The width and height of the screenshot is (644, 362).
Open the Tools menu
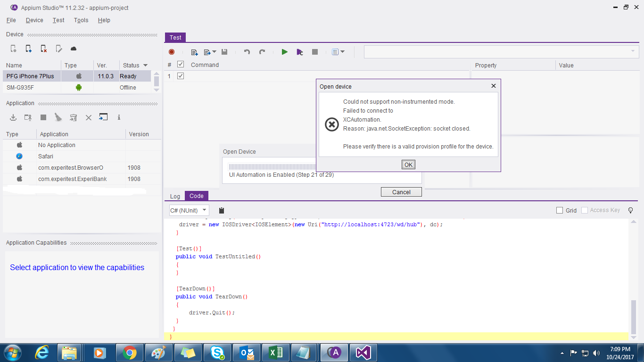click(81, 20)
